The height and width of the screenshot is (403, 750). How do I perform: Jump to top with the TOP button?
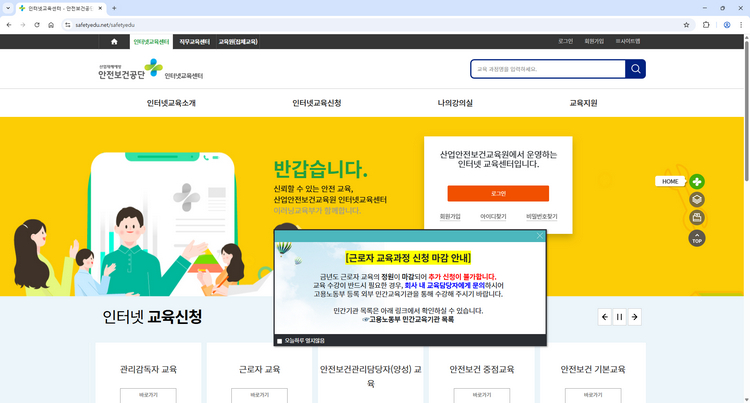click(x=697, y=238)
